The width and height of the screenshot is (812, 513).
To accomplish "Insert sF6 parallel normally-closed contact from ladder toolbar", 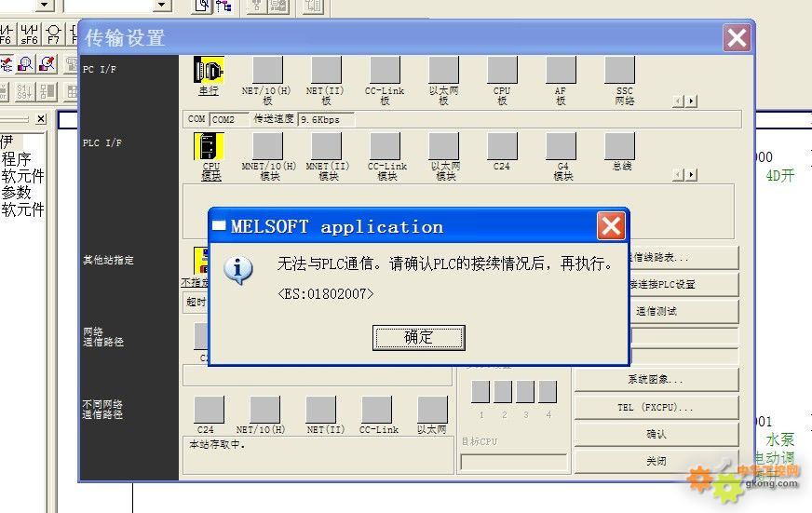I will tap(30, 34).
